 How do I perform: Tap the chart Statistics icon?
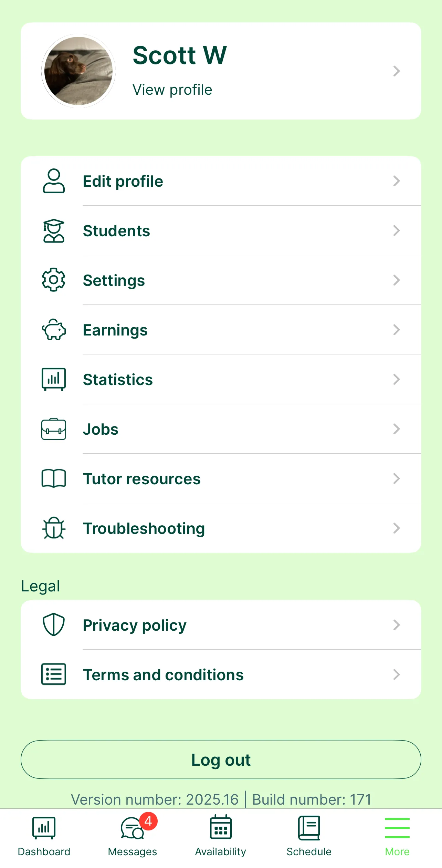click(x=54, y=379)
